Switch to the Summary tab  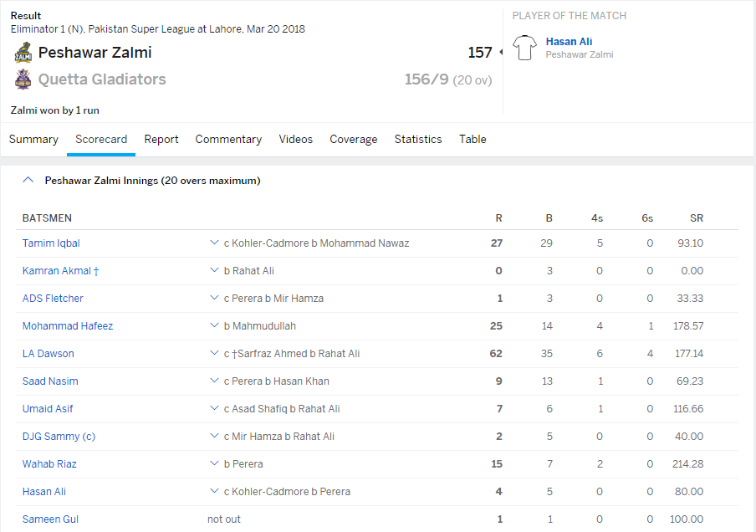(33, 140)
